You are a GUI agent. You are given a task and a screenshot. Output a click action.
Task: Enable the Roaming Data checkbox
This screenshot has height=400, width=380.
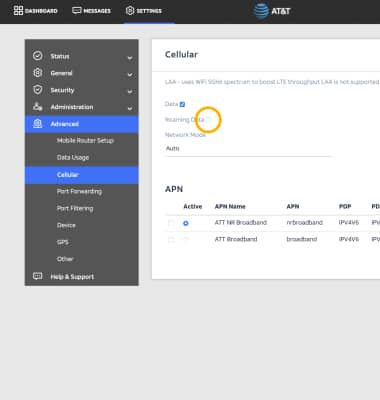pyautogui.click(x=208, y=119)
